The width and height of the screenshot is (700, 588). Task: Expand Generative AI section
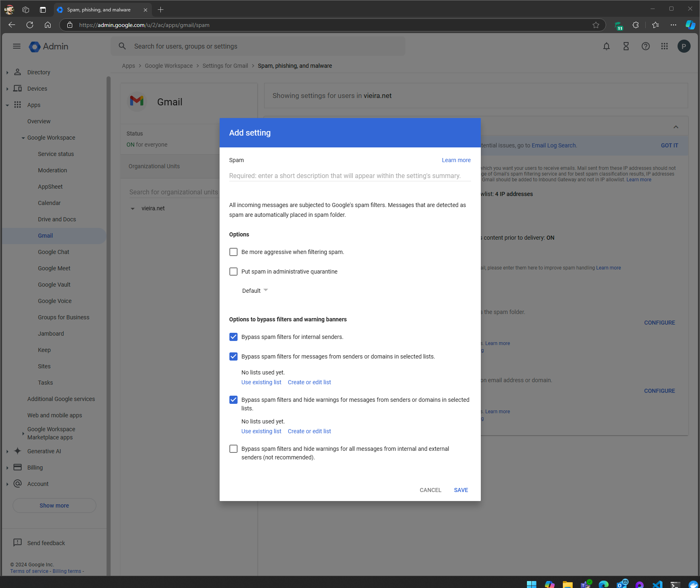[7, 451]
